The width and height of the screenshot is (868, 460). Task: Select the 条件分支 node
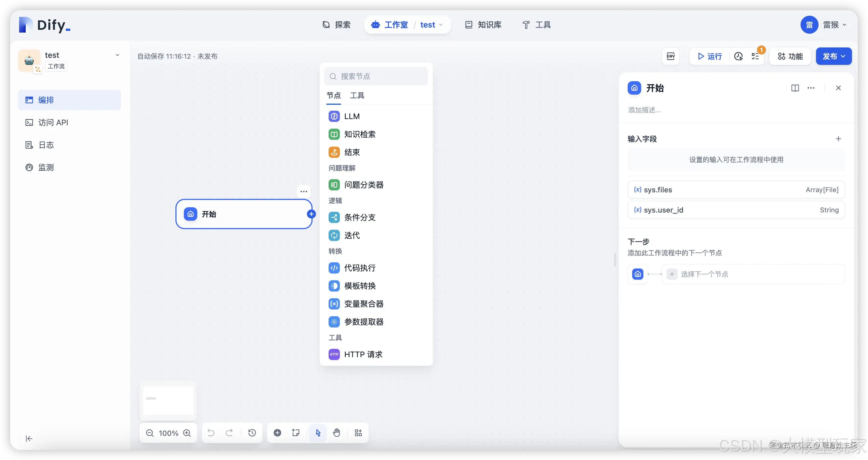pos(360,217)
